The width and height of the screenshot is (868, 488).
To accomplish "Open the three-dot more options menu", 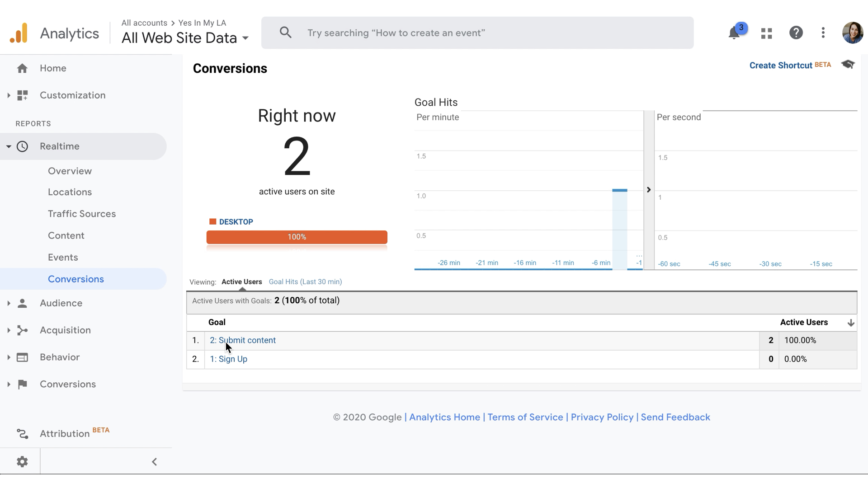I will (x=823, y=33).
